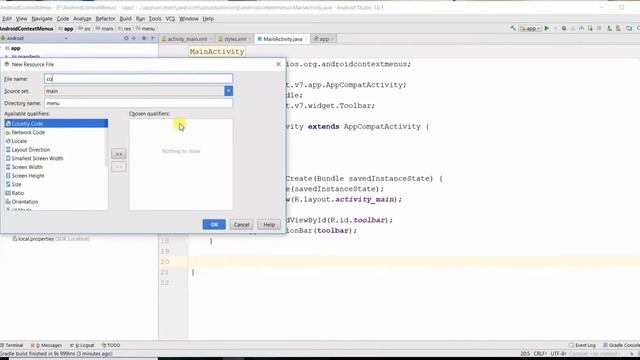
Task: Click the main breadcrumb in navigation bar
Action: [x=104, y=29]
